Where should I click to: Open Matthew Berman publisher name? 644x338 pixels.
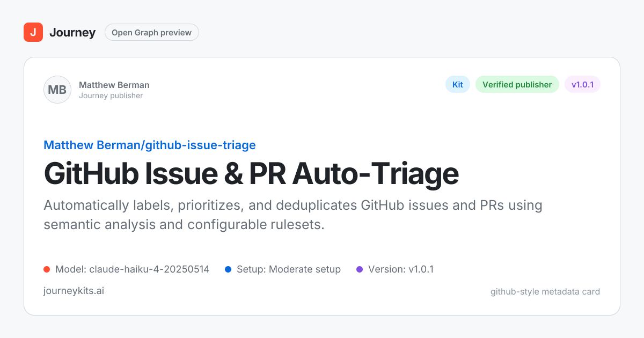coord(114,85)
